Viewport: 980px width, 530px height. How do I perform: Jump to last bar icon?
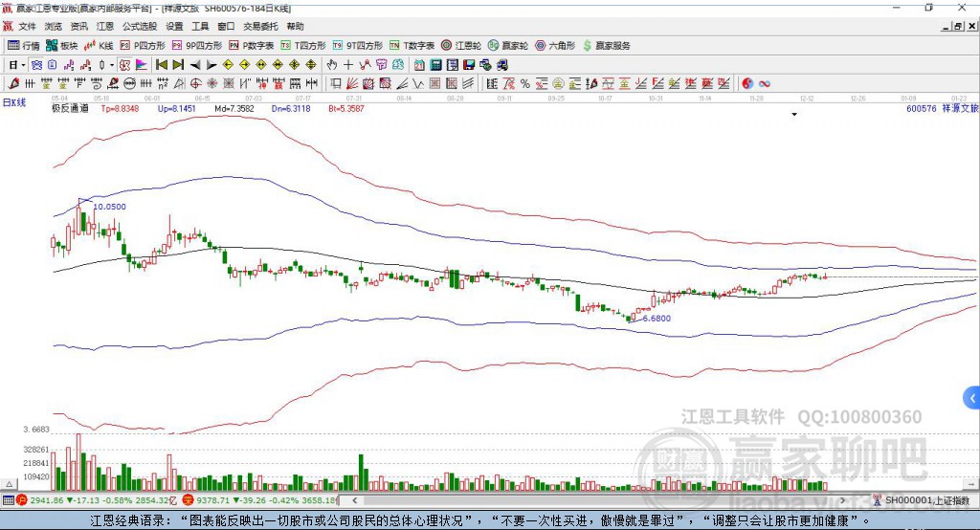click(x=178, y=64)
